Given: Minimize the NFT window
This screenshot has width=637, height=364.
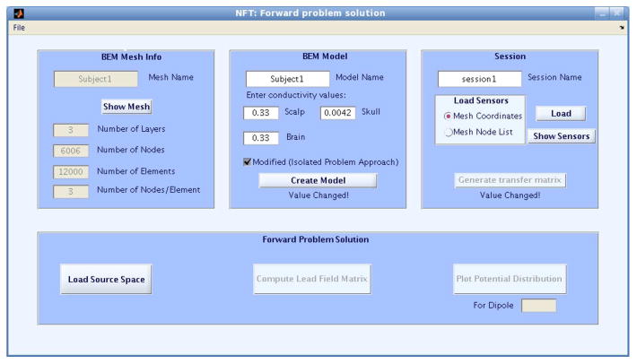Looking at the screenshot, I should pyautogui.click(x=602, y=13).
